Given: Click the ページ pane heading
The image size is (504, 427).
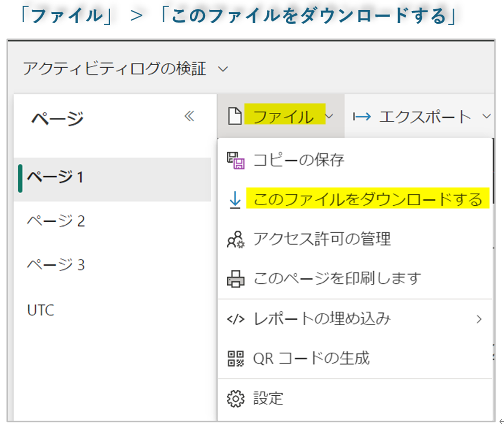Looking at the screenshot, I should click(x=57, y=118).
